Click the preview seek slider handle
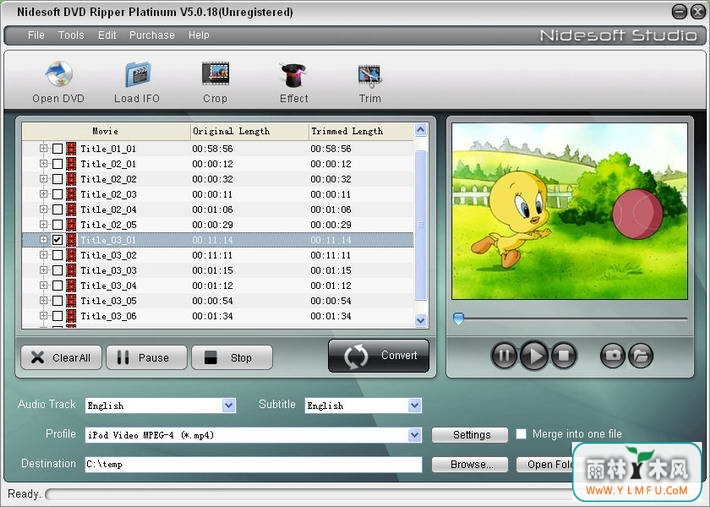Screen dimensions: 710x507 [x=459, y=318]
